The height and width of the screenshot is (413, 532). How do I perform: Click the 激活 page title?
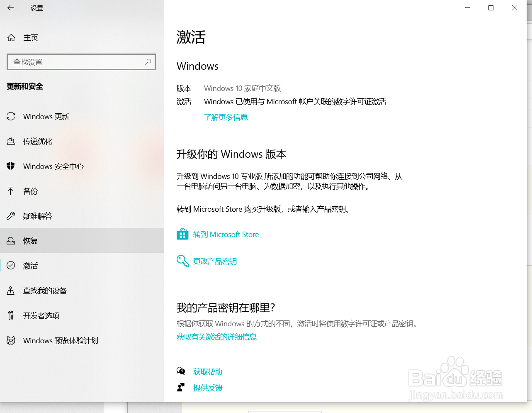[191, 37]
